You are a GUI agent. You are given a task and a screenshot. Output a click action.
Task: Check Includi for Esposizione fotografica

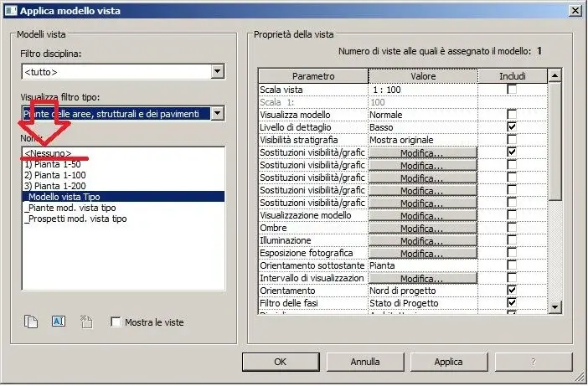[512, 253]
